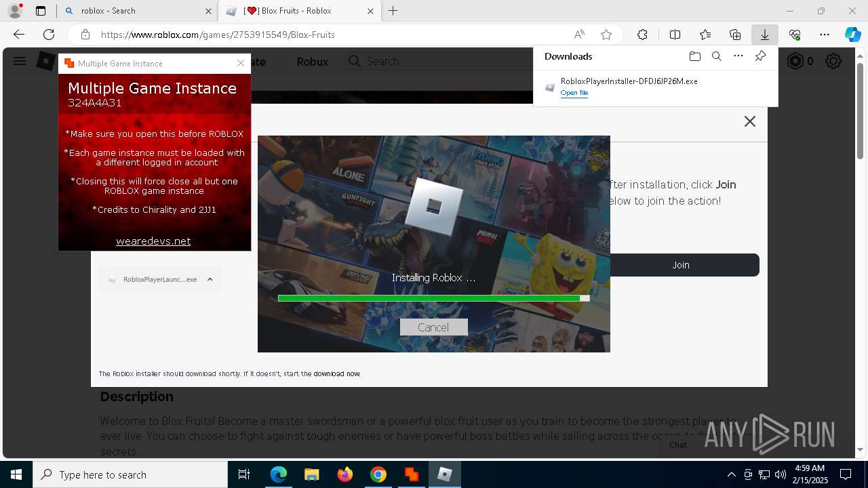Open the Roblox Chat panel
868x488 pixels.
(x=678, y=445)
